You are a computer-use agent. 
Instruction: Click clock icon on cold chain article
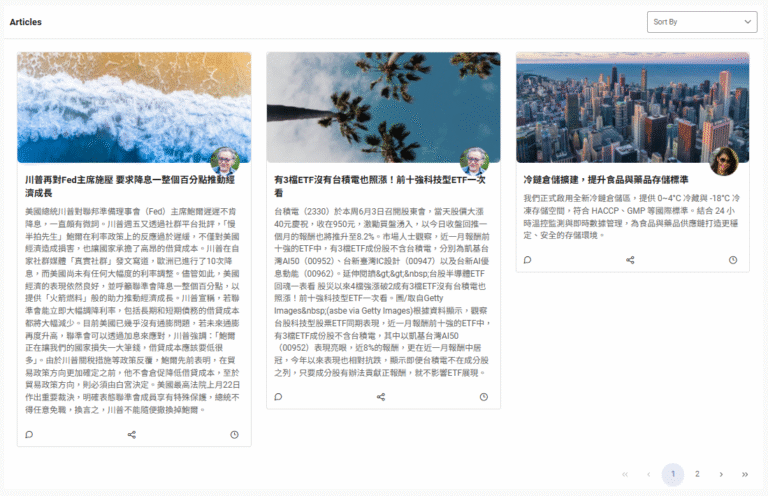(733, 260)
